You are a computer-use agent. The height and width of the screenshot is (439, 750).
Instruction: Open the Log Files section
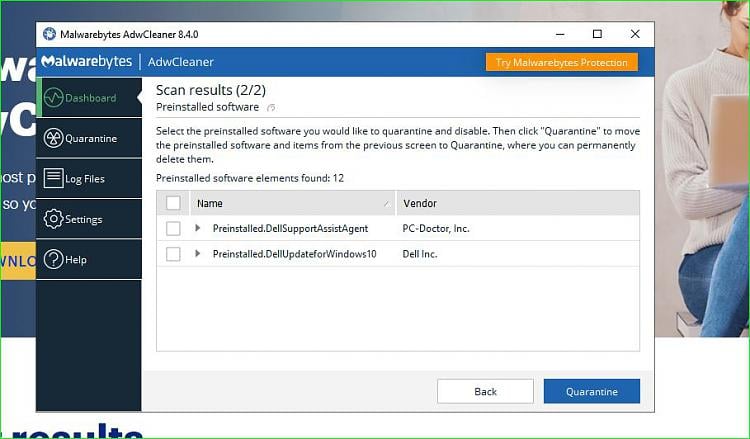coord(89,178)
